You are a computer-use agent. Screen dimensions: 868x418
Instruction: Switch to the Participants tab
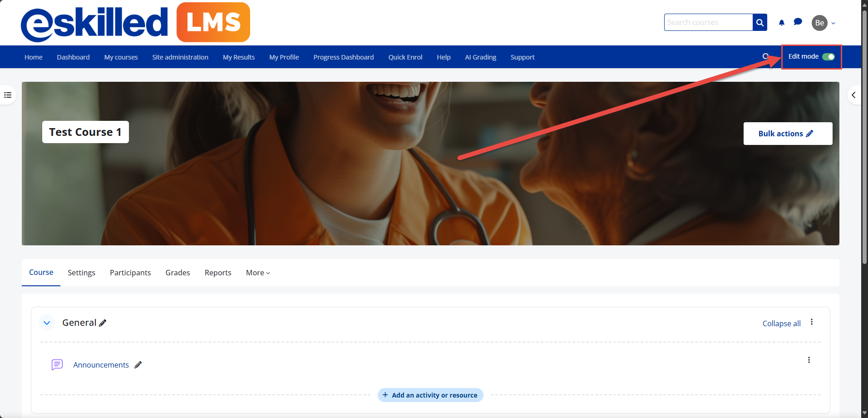[130, 273]
